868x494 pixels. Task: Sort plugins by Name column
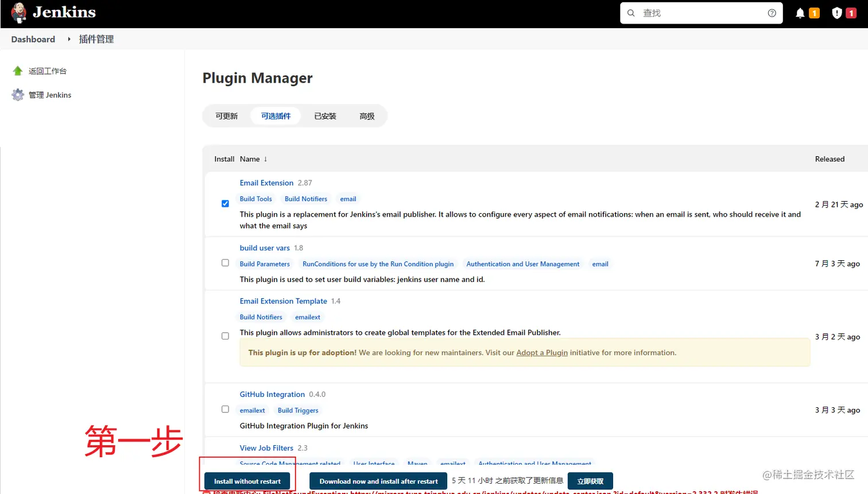(253, 159)
